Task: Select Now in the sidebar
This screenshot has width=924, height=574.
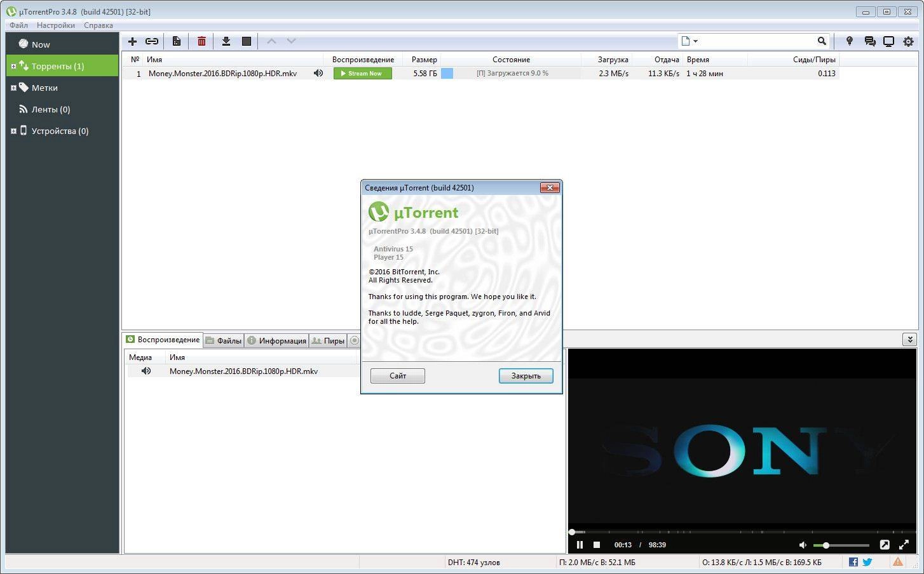Action: coord(62,44)
